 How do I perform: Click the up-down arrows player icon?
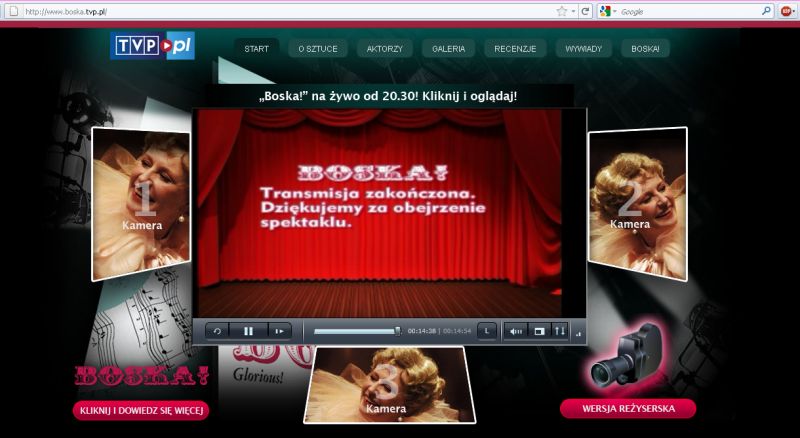(x=560, y=331)
